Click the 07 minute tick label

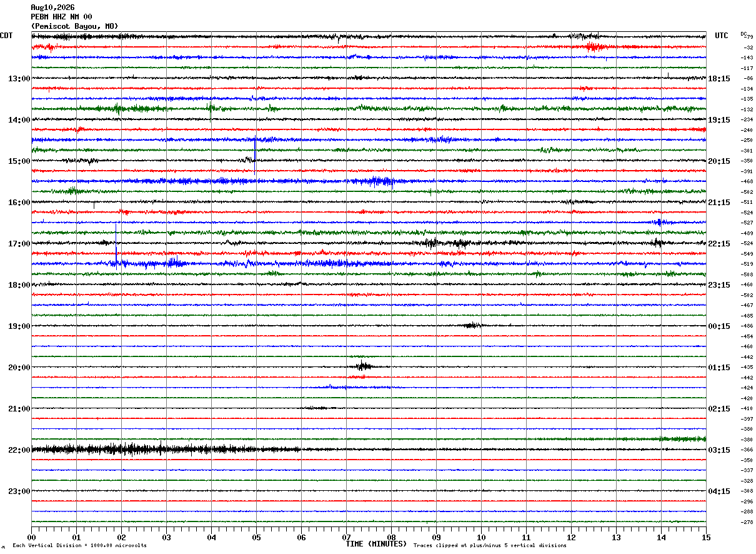point(346,538)
